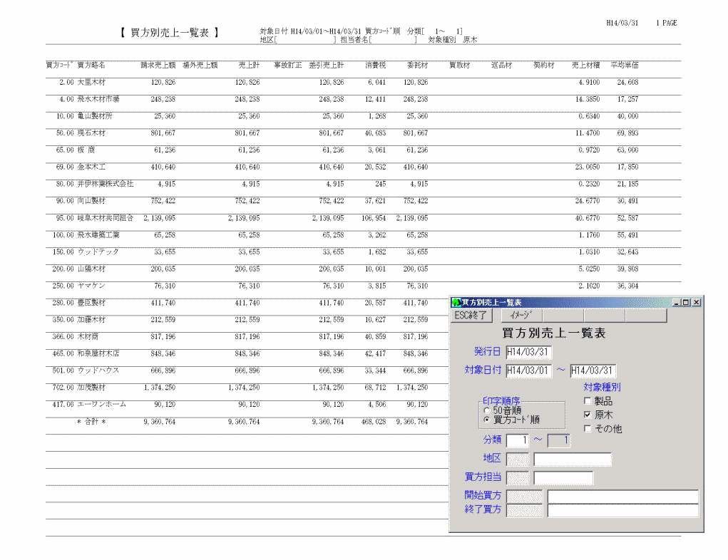Select the 50音順 print order radio

(x=486, y=410)
